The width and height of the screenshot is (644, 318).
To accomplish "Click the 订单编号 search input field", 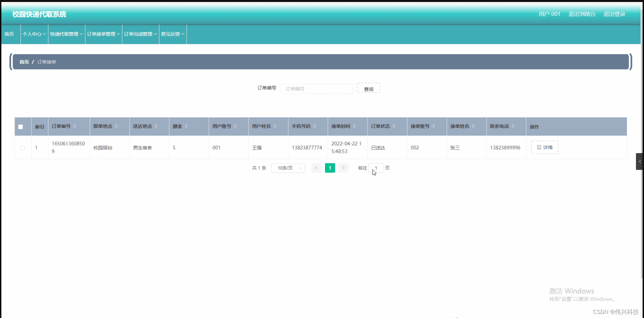I will click(316, 88).
